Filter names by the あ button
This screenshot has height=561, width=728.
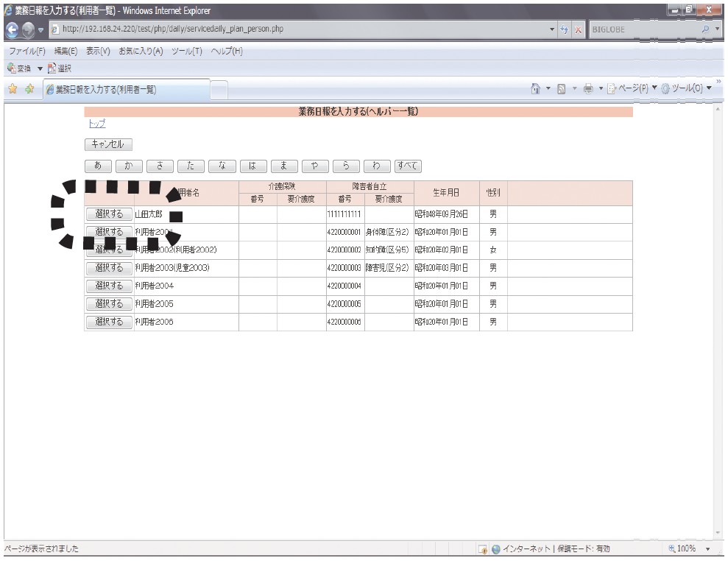pyautogui.click(x=98, y=166)
